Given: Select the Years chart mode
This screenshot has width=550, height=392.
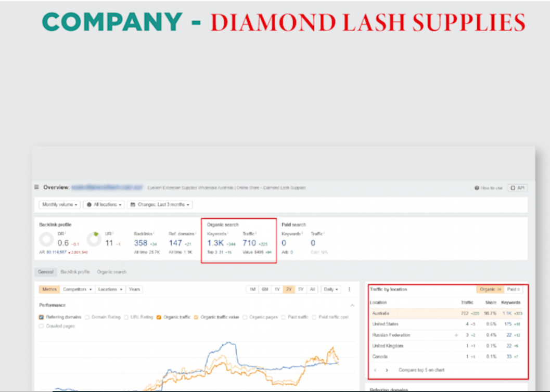Looking at the screenshot, I should click(134, 290).
